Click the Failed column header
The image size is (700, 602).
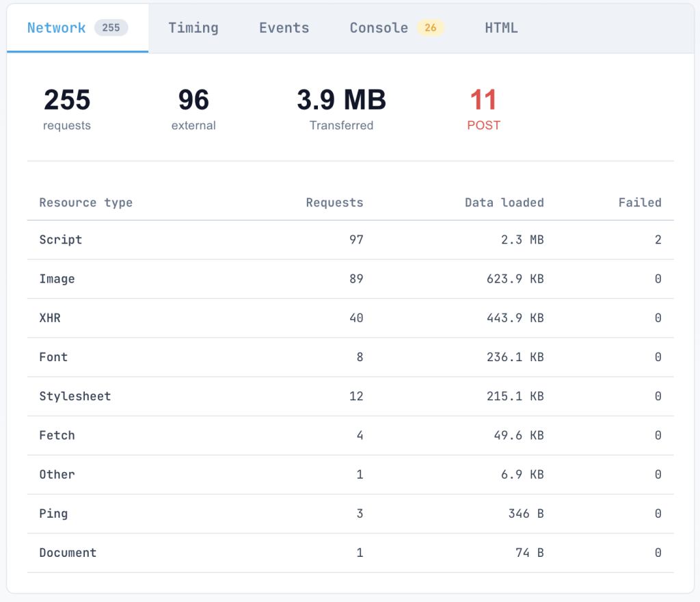tap(640, 202)
